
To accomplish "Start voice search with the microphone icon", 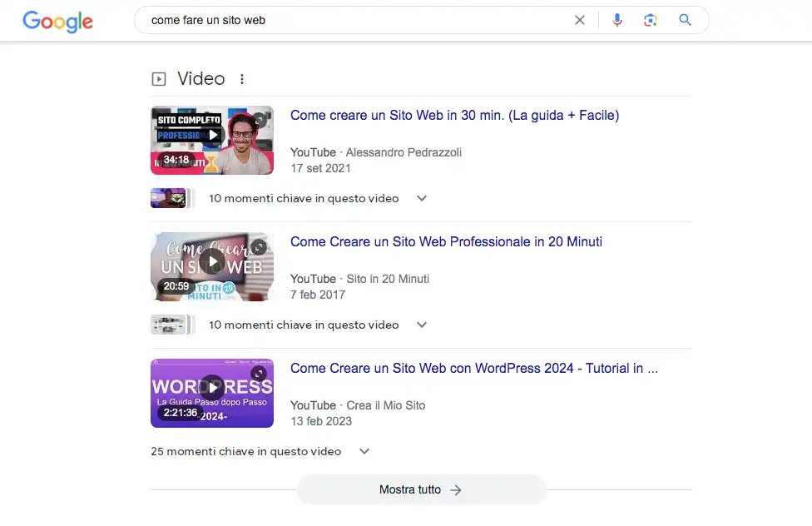I will point(616,20).
